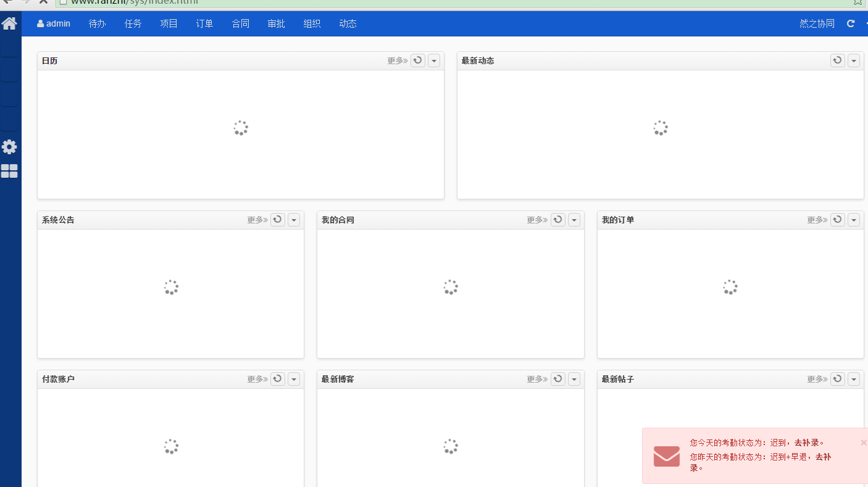Open the 我的合同 panel dropdown menu
Screen dimensions: 868x487
pyautogui.click(x=574, y=220)
